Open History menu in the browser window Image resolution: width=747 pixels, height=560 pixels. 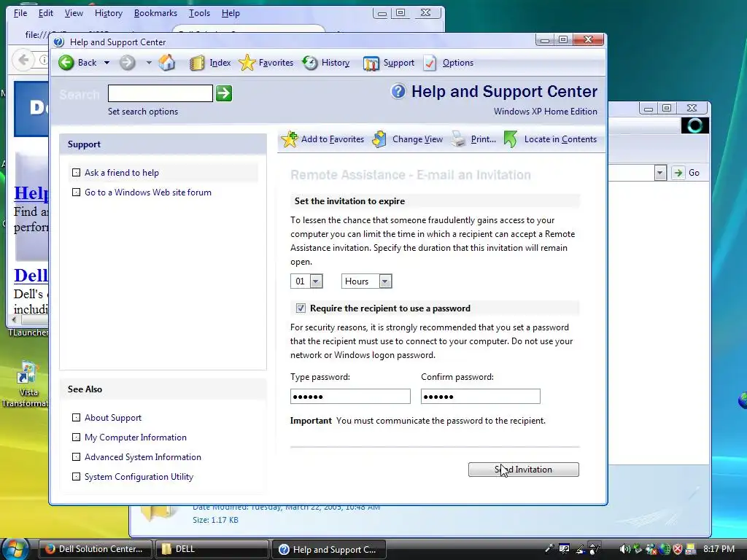click(x=109, y=13)
